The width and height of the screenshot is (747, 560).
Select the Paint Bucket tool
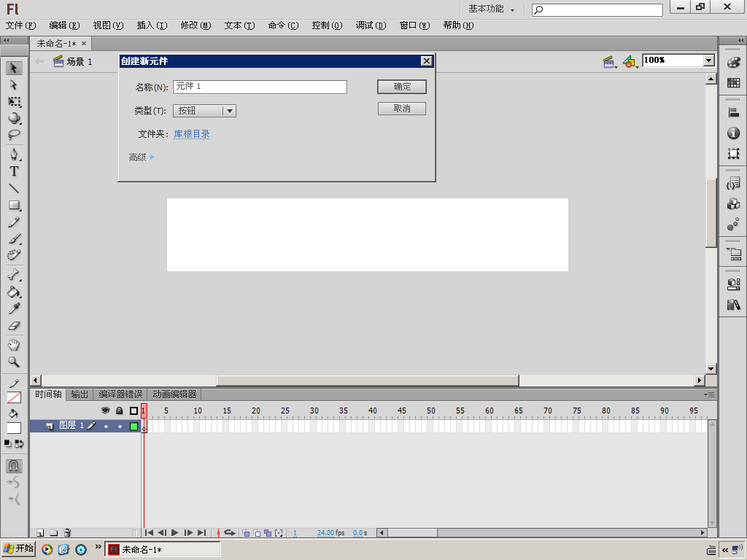pyautogui.click(x=14, y=292)
